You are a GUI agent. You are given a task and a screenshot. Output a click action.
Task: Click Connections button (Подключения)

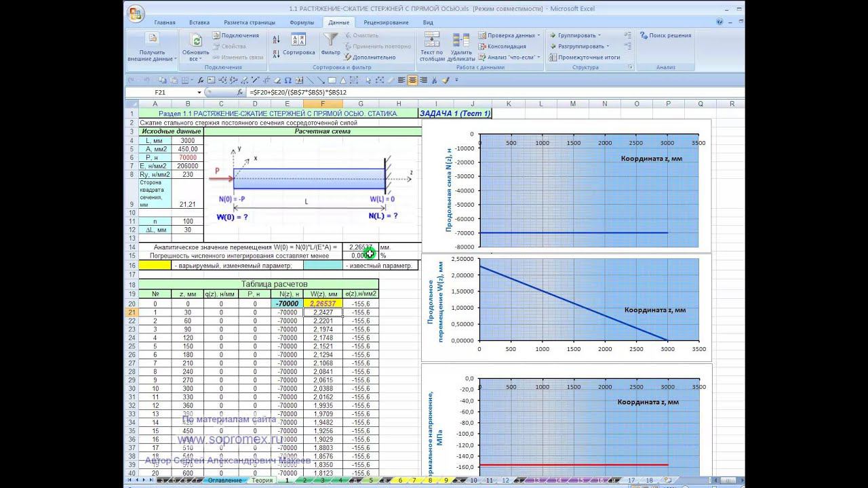tap(235, 35)
